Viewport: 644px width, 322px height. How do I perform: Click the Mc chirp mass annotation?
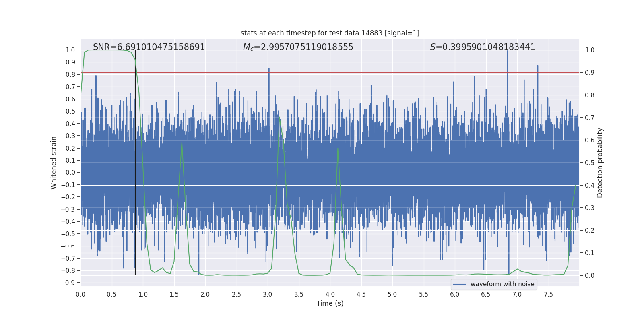tap(298, 47)
